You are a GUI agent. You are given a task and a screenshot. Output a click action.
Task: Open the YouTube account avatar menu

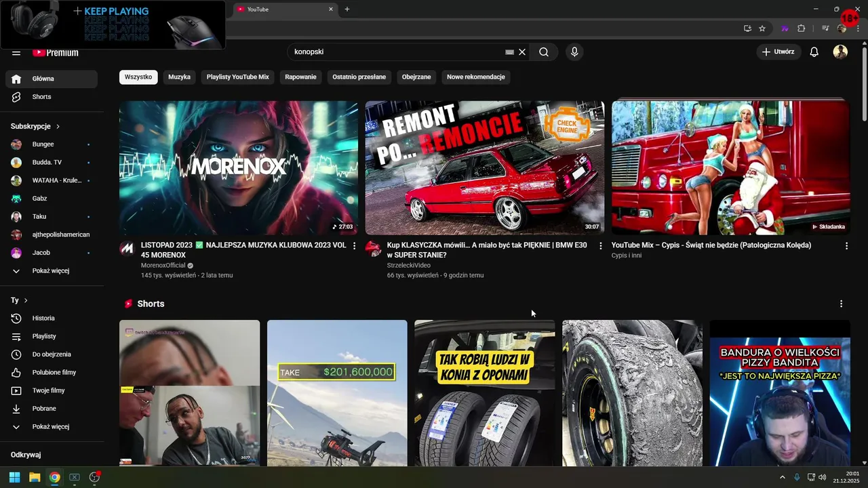coord(840,52)
